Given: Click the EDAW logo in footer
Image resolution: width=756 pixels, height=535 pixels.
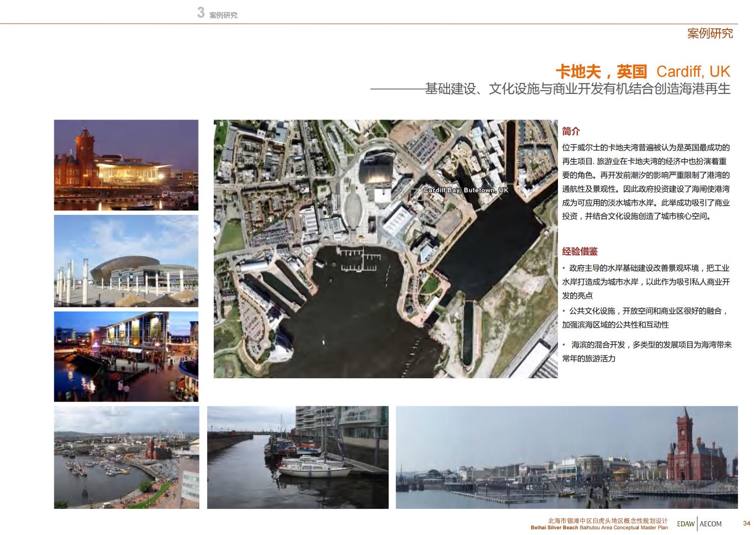Looking at the screenshot, I should pos(686,524).
